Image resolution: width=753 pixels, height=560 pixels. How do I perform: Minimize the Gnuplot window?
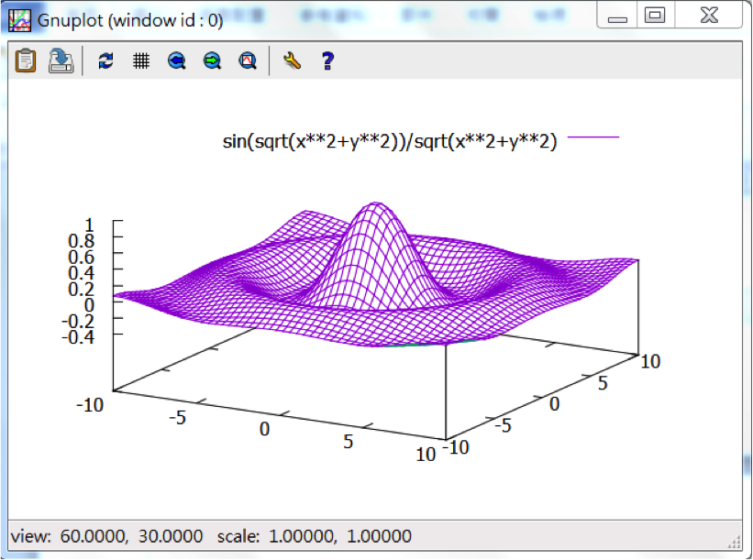(x=618, y=16)
